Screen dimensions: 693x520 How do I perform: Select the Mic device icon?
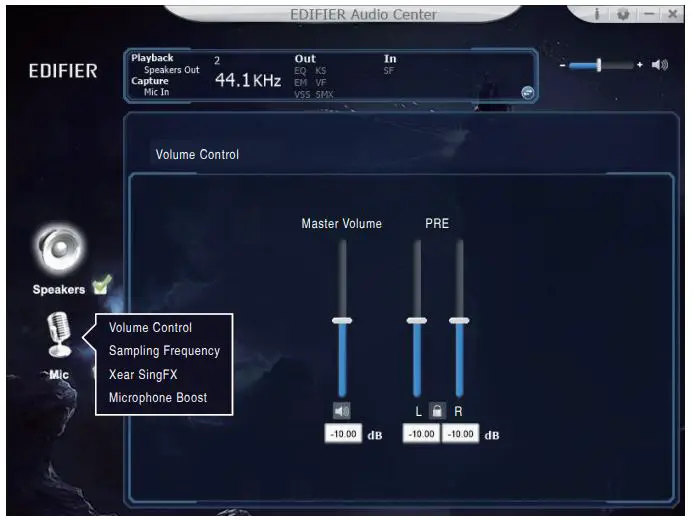click(59, 335)
